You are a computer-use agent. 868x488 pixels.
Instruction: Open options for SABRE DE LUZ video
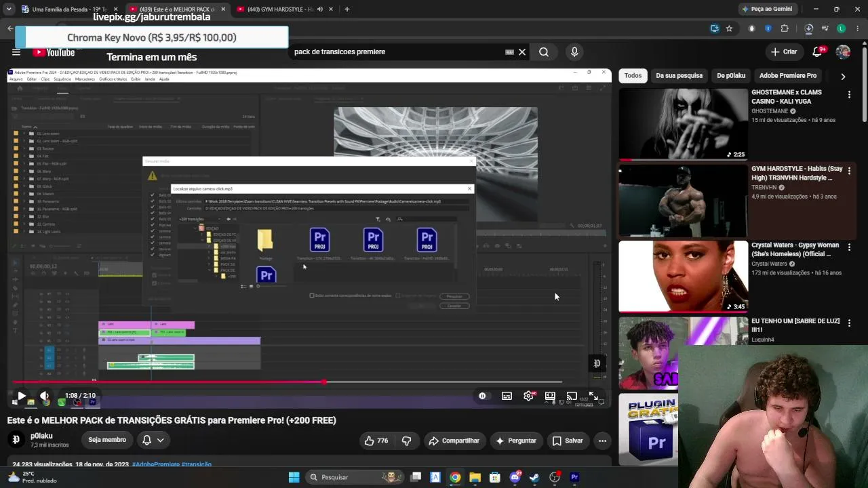point(849,324)
